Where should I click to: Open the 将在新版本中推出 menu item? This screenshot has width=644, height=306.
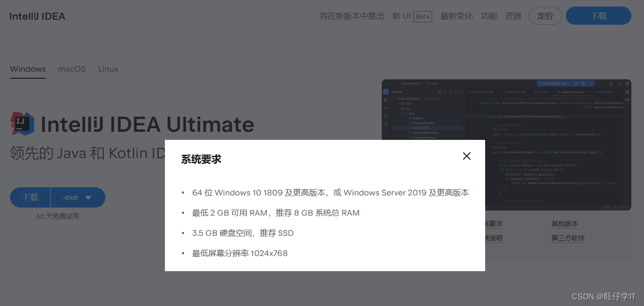click(x=352, y=16)
